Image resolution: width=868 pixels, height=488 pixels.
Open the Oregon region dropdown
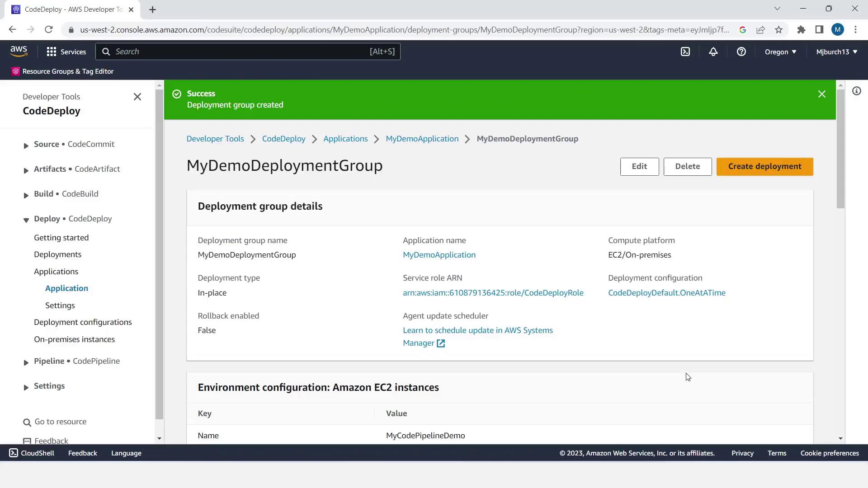(780, 52)
